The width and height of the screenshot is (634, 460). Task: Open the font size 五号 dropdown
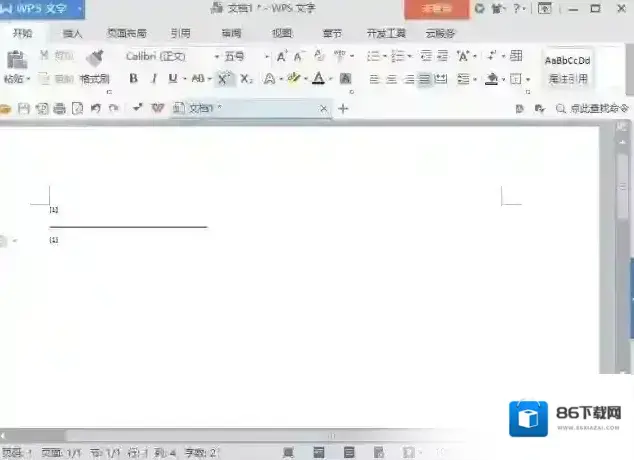(x=267, y=57)
